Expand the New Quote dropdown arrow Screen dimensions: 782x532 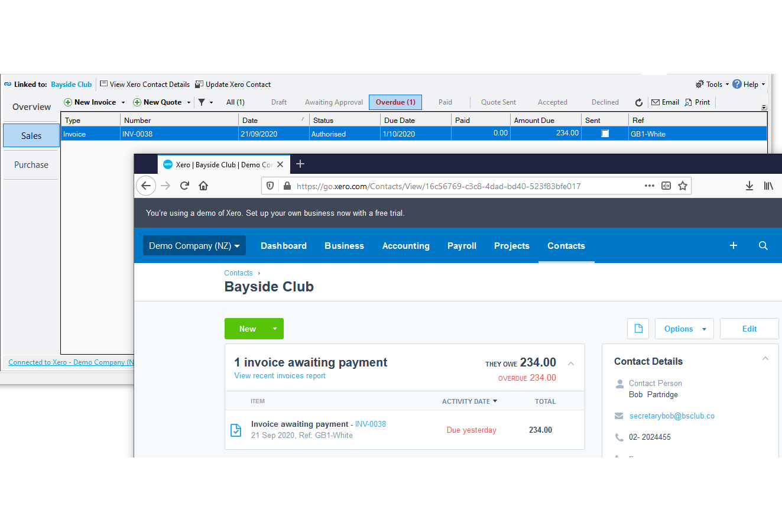click(x=189, y=102)
